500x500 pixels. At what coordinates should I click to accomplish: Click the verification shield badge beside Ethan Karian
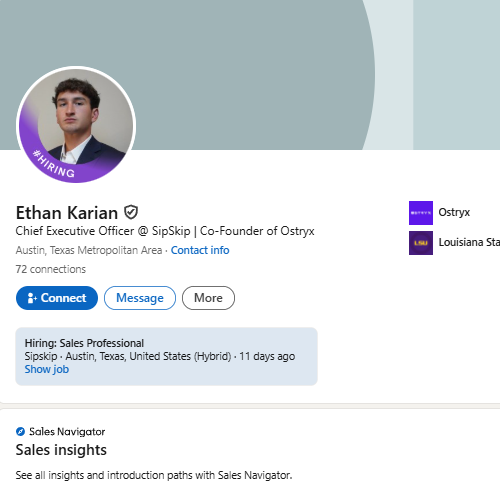(131, 212)
